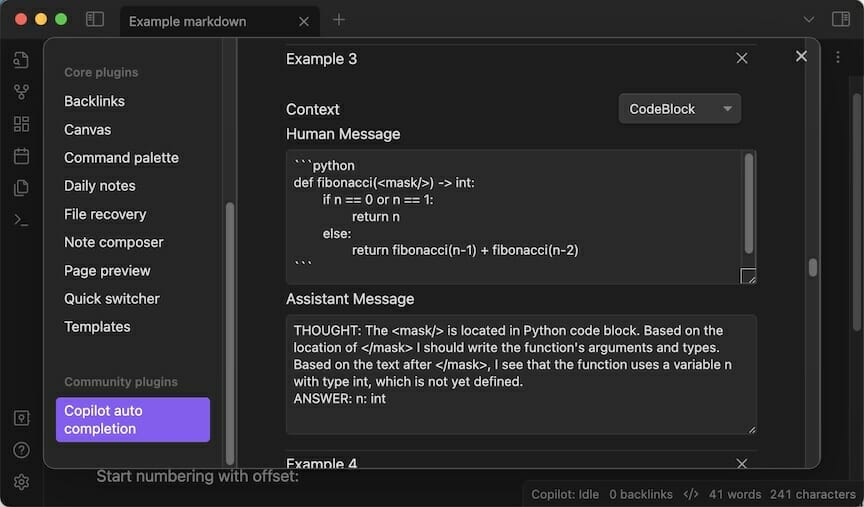The height and width of the screenshot is (507, 864).
Task: Click 41 words status item
Action: (735, 494)
